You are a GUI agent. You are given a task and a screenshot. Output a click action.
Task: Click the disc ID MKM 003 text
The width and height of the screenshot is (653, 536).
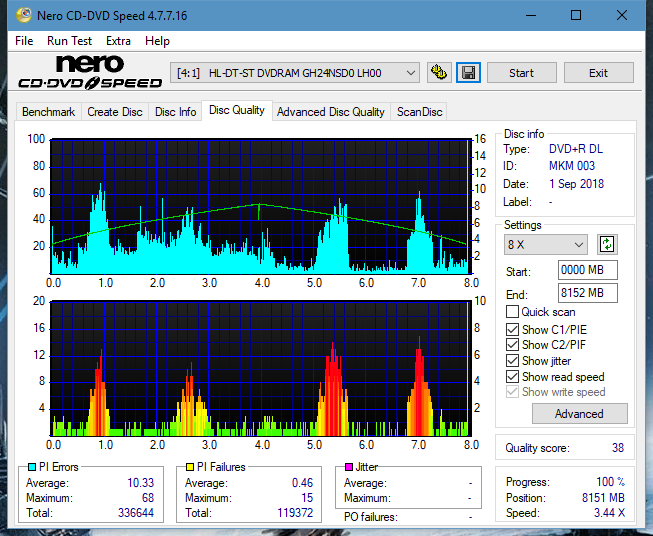coord(572,166)
